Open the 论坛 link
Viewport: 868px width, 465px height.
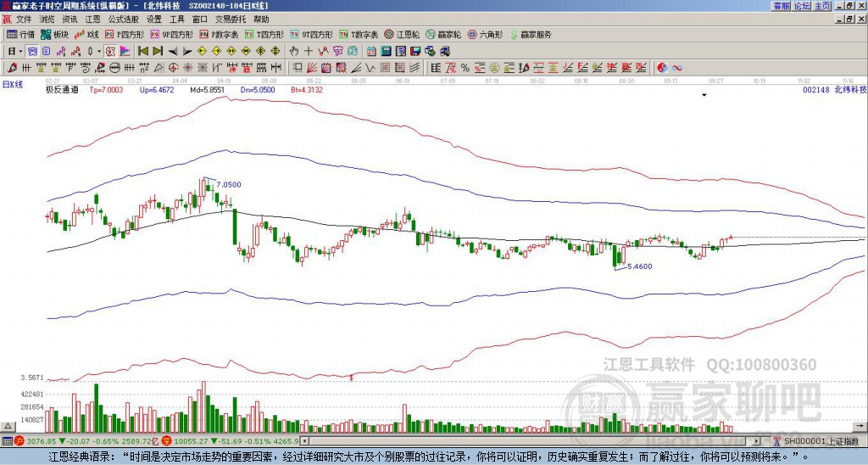[802, 6]
